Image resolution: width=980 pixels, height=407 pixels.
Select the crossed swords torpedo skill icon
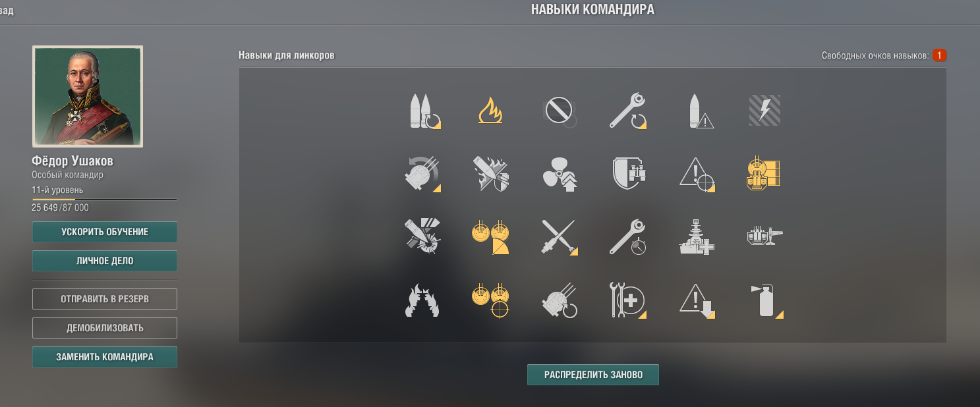tap(560, 237)
